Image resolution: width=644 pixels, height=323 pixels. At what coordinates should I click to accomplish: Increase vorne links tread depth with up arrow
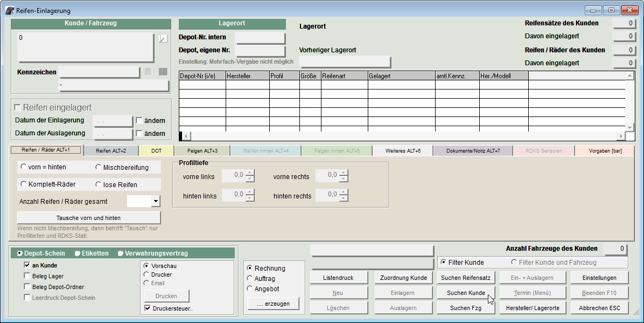coord(250,173)
